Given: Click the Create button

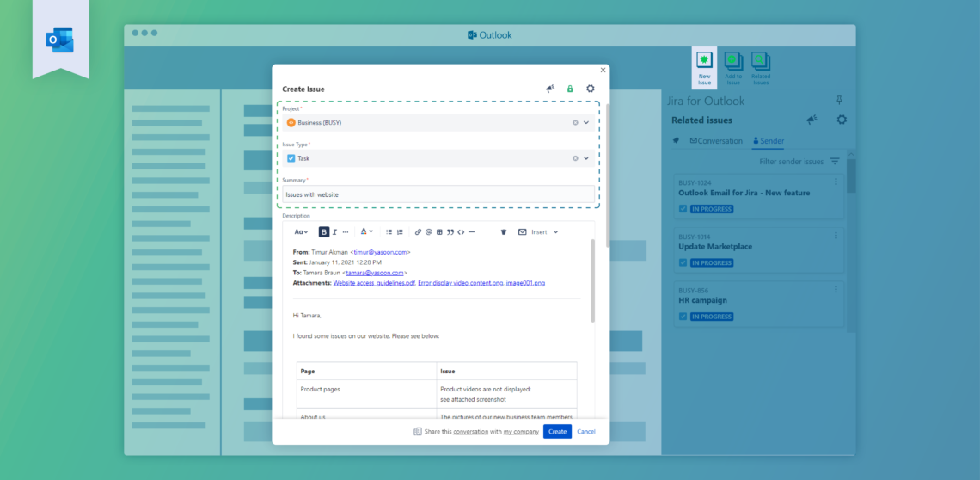Looking at the screenshot, I should [x=557, y=431].
